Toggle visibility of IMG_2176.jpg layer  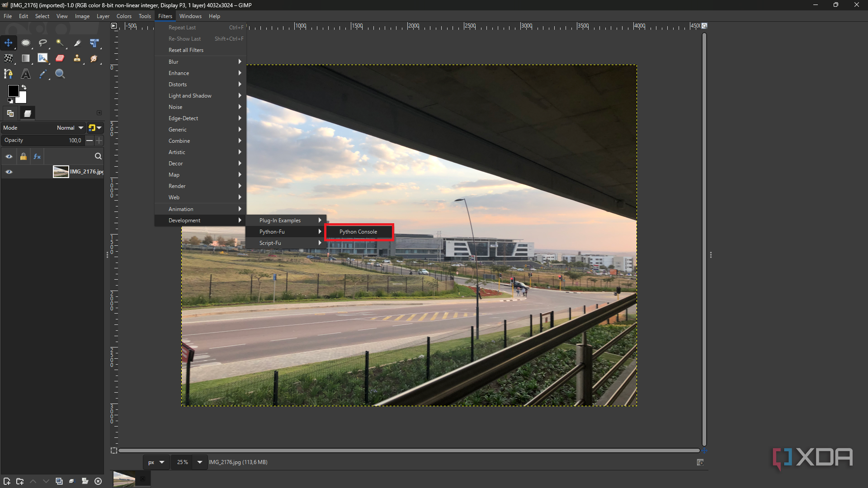click(9, 172)
